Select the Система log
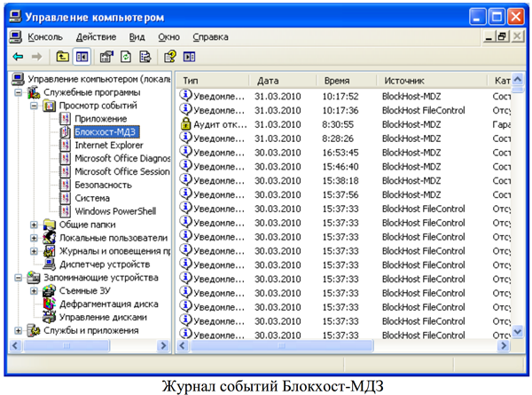Viewport: 532px width, 395px height. 92,198
